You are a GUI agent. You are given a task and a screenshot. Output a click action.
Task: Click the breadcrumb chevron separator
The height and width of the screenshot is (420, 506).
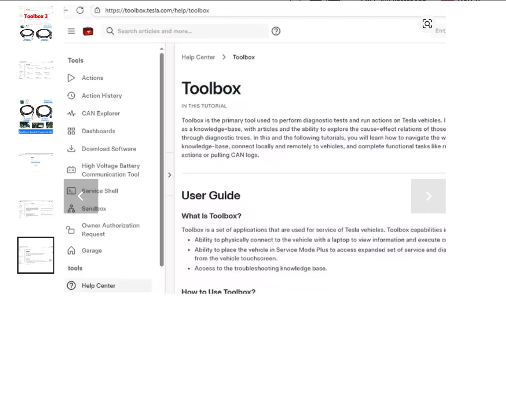click(x=224, y=57)
